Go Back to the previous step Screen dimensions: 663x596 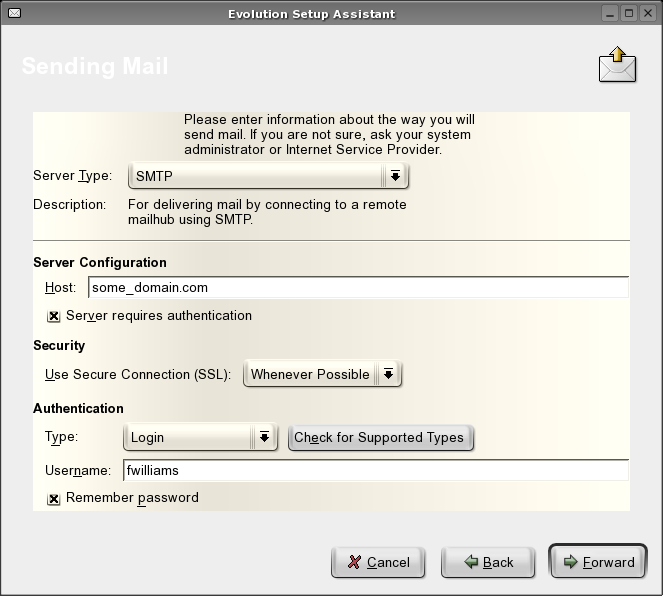[x=489, y=562]
